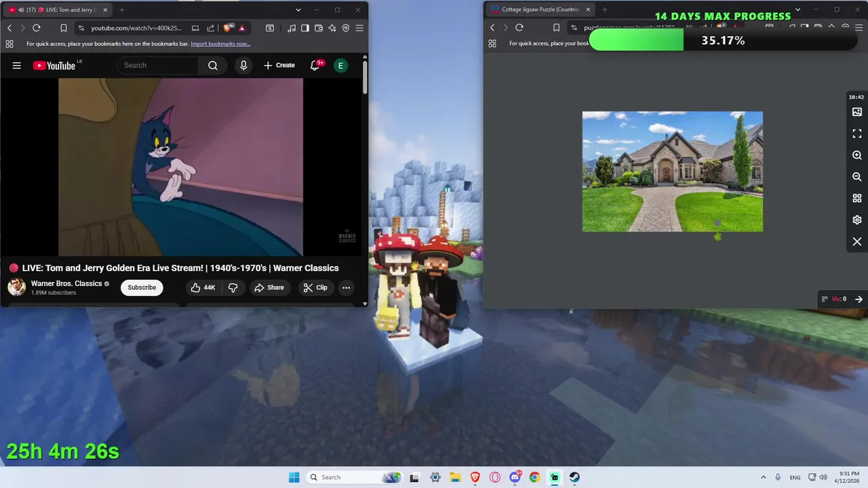Screen dimensions: 868x488
Task: Click the puzzle pieces arrange grid icon
Action: pyautogui.click(x=857, y=199)
